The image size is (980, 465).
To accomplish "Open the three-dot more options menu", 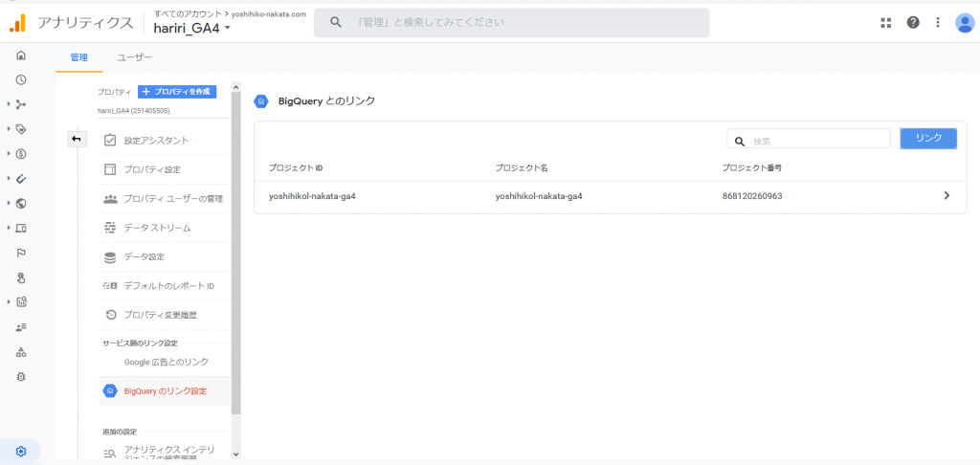I will (x=938, y=23).
